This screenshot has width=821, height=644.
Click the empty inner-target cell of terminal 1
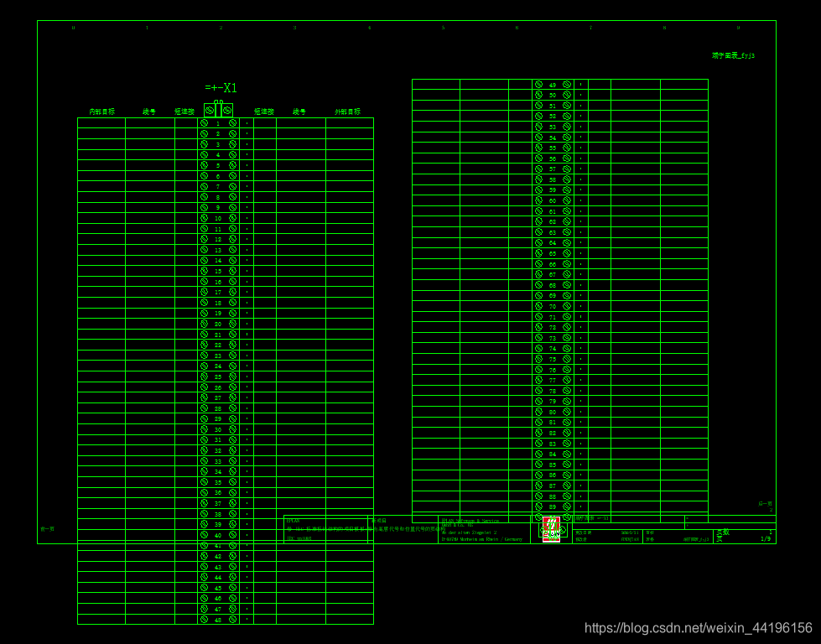[x=101, y=123]
